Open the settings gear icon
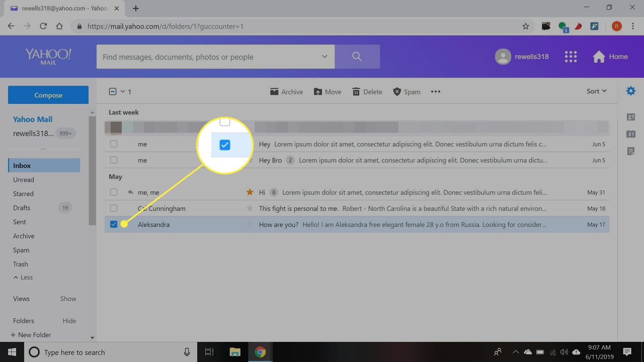 pos(631,91)
